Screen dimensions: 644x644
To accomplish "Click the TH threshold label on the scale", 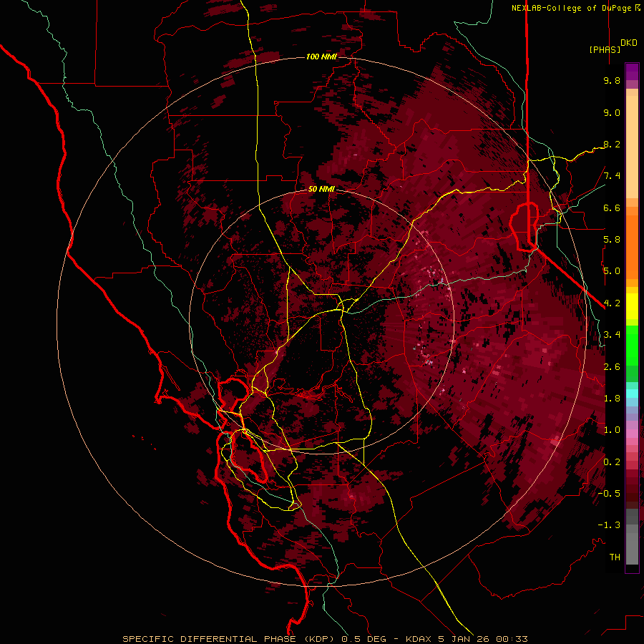I will coord(615,557).
